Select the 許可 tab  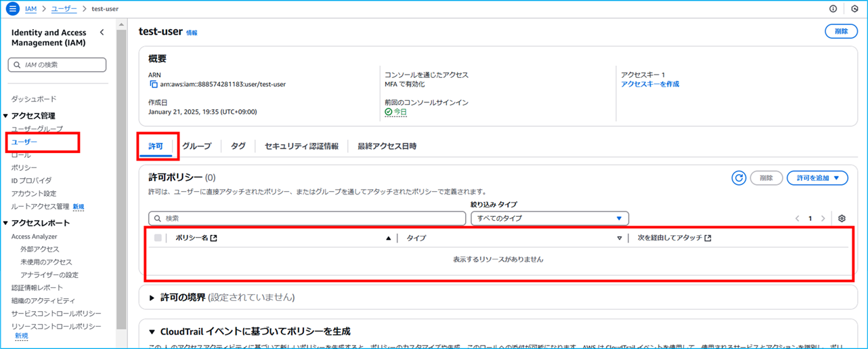[156, 146]
